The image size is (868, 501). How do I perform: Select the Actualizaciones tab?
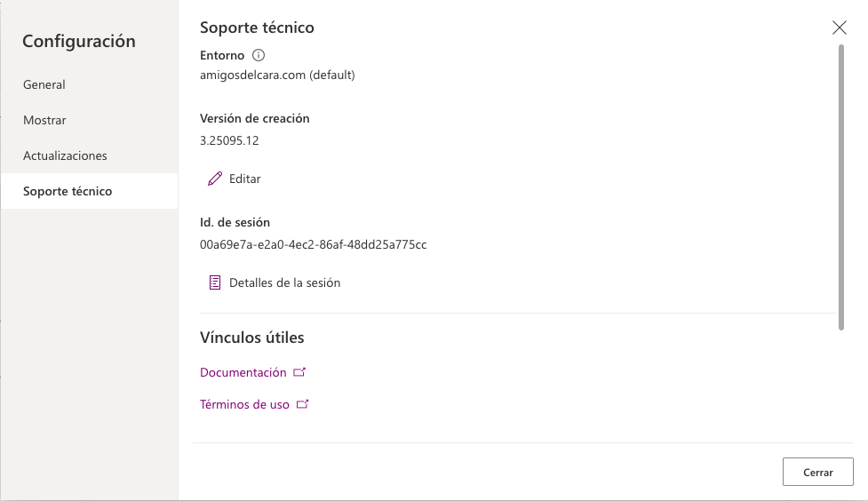pyautogui.click(x=65, y=155)
